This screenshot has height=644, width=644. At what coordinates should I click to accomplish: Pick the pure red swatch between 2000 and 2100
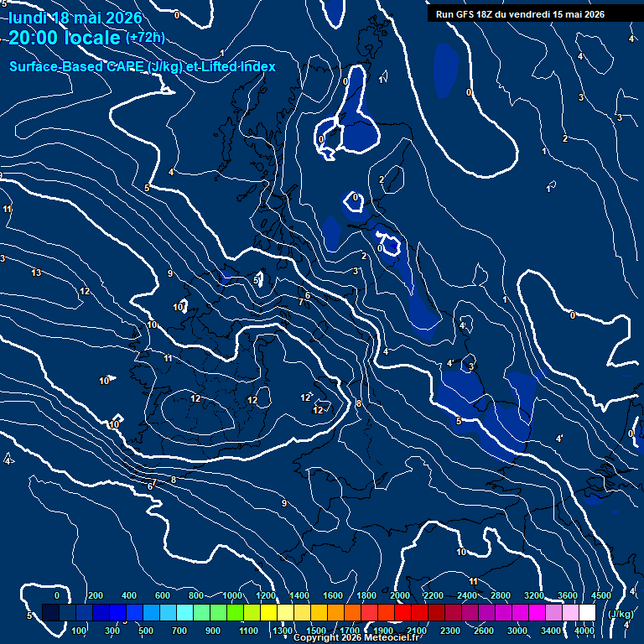(402, 612)
